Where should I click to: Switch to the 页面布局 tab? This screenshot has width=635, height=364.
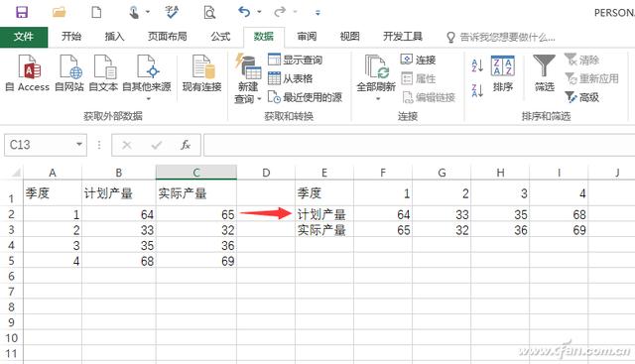pos(168,37)
